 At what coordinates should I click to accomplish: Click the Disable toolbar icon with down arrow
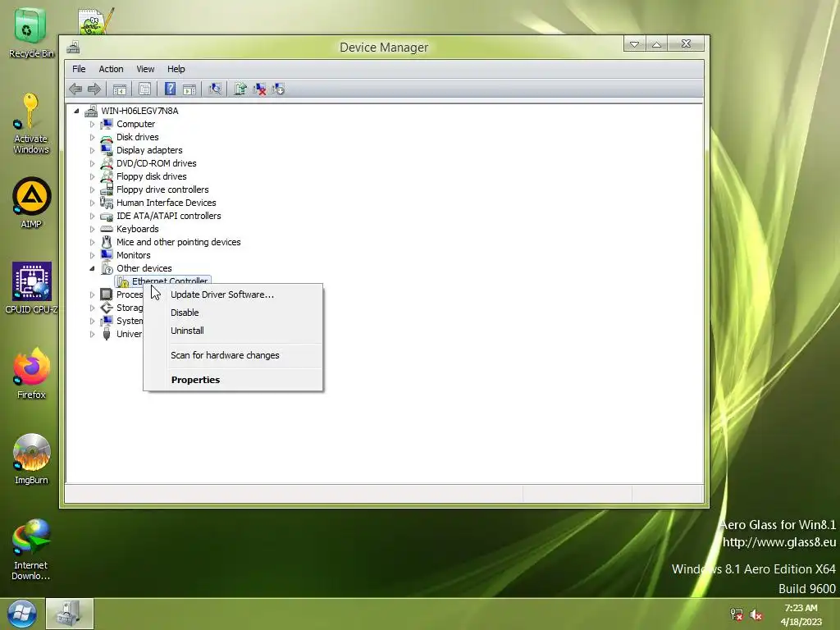tap(279, 89)
